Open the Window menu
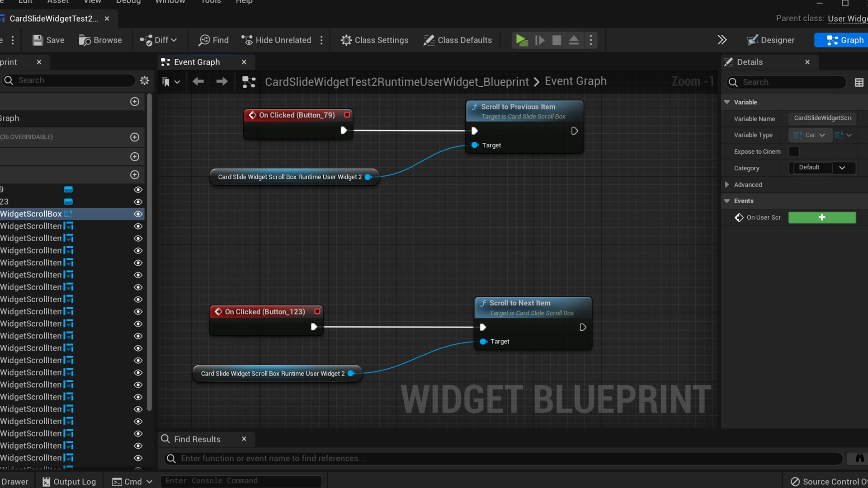The width and height of the screenshot is (868, 488). pyautogui.click(x=170, y=2)
